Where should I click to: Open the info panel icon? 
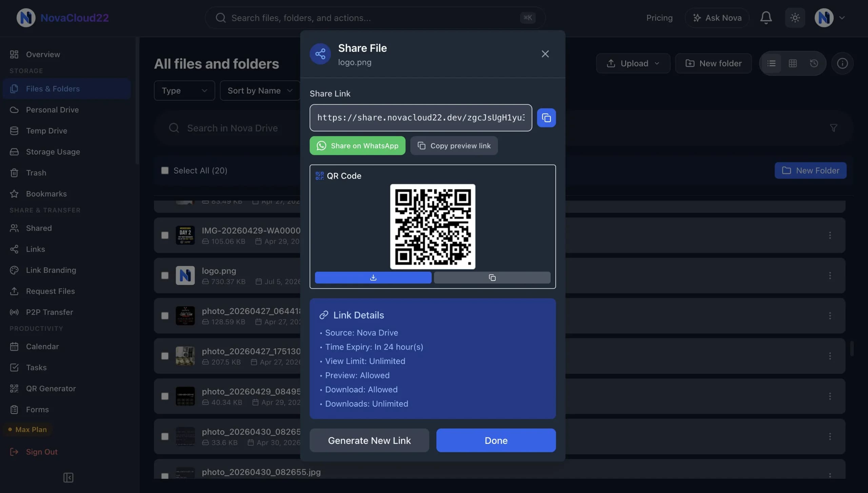pyautogui.click(x=842, y=63)
